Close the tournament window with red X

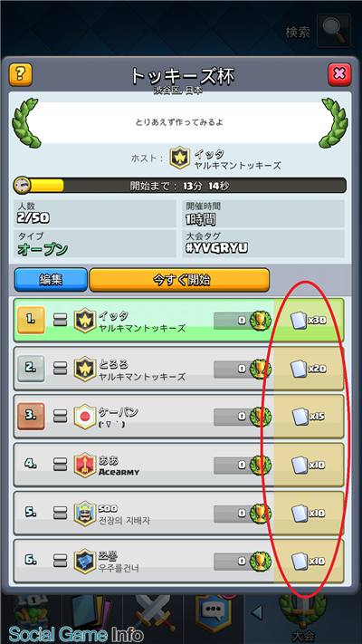pyautogui.click(x=339, y=74)
